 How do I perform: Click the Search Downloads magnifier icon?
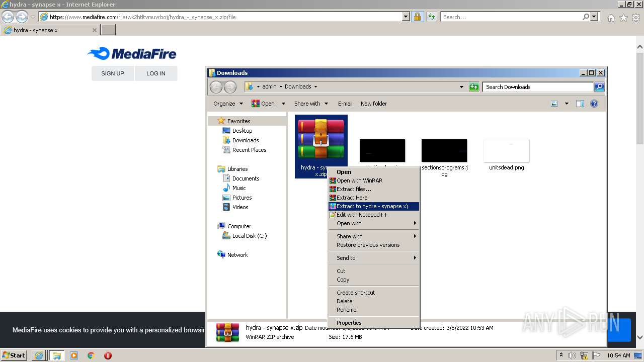599,87
